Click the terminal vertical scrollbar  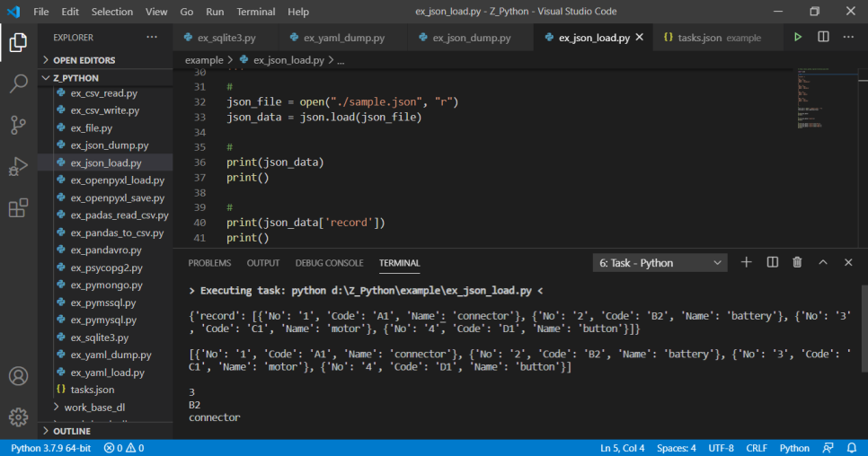click(864, 329)
